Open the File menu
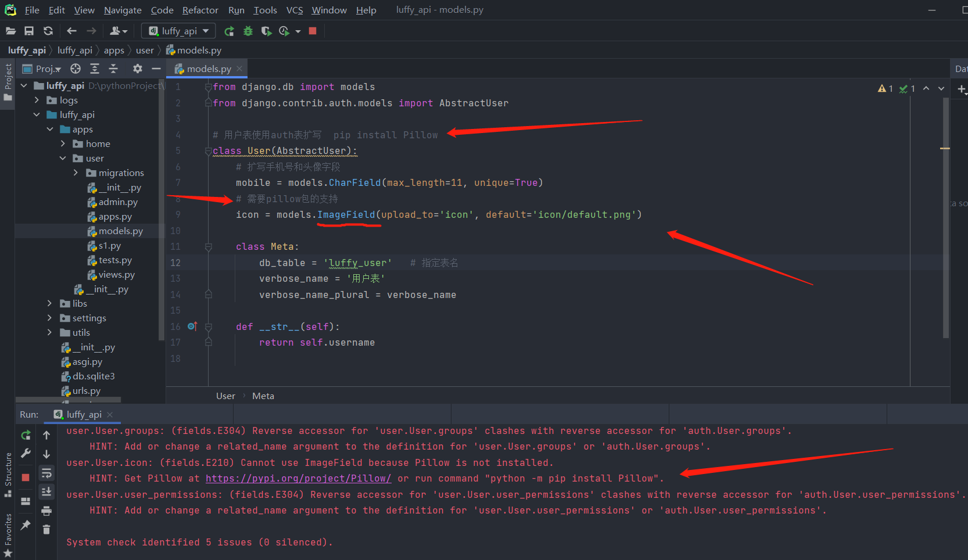The height and width of the screenshot is (560, 968). (32, 10)
